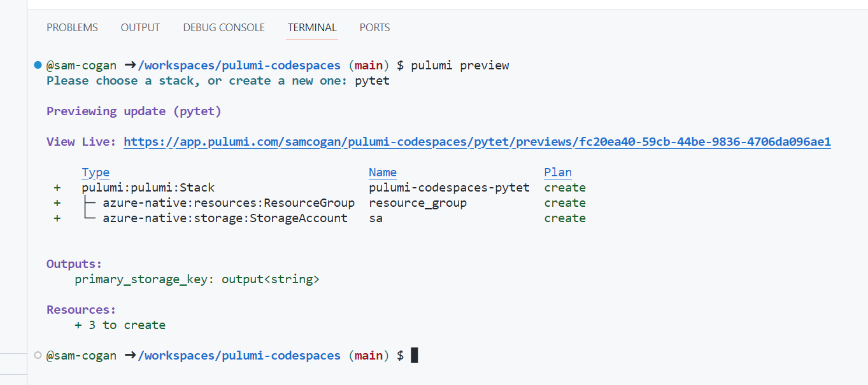Click the blue command status dot
Image resolution: width=868 pixels, height=385 pixels.
tap(38, 65)
